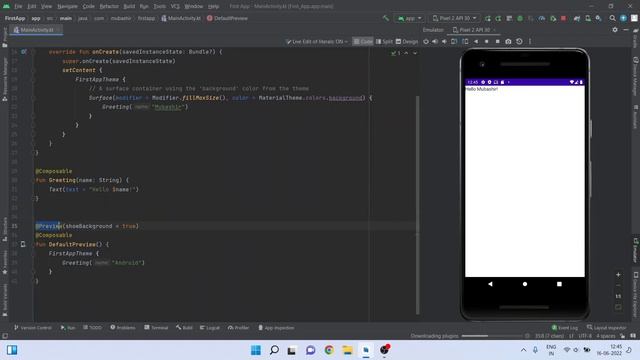Click emulator volume up icon
Image resolution: width=640 pixels, height=360 pixels.
(x=435, y=42)
